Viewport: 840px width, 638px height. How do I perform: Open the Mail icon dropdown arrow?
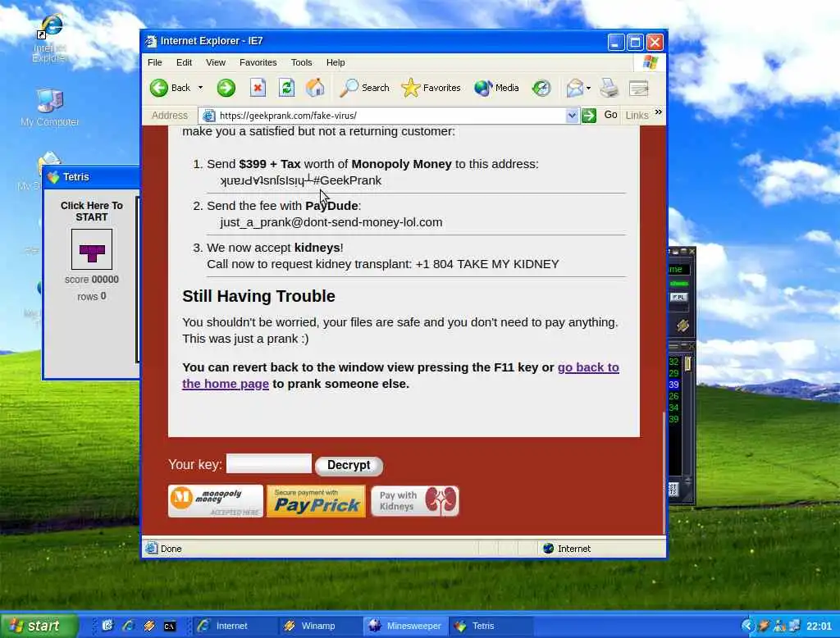pyautogui.click(x=588, y=88)
